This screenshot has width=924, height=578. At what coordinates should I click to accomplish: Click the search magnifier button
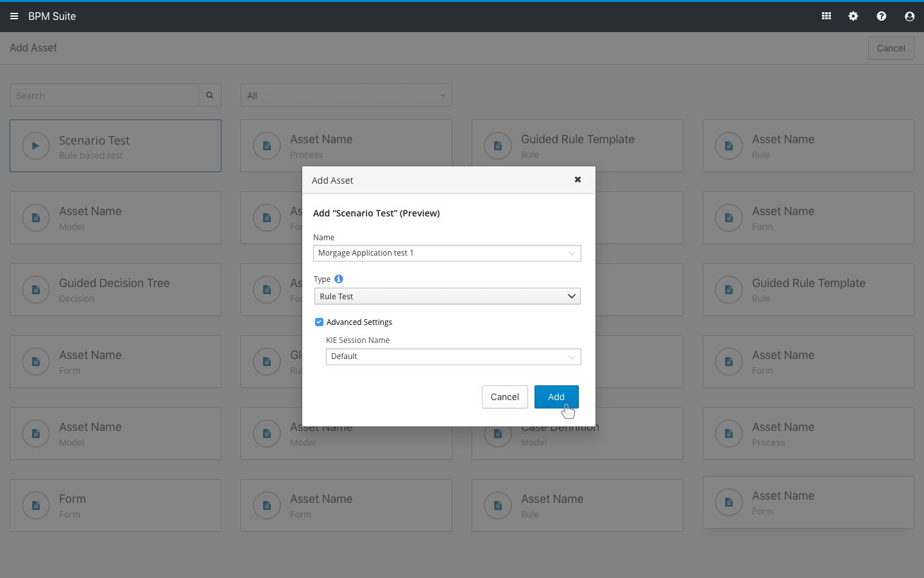click(x=210, y=95)
